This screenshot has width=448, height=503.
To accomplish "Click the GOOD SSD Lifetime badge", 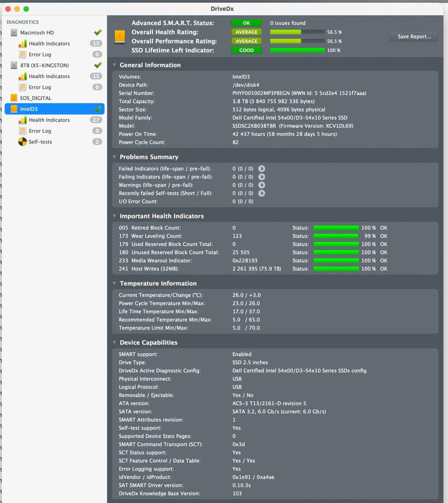I will pos(246,50).
